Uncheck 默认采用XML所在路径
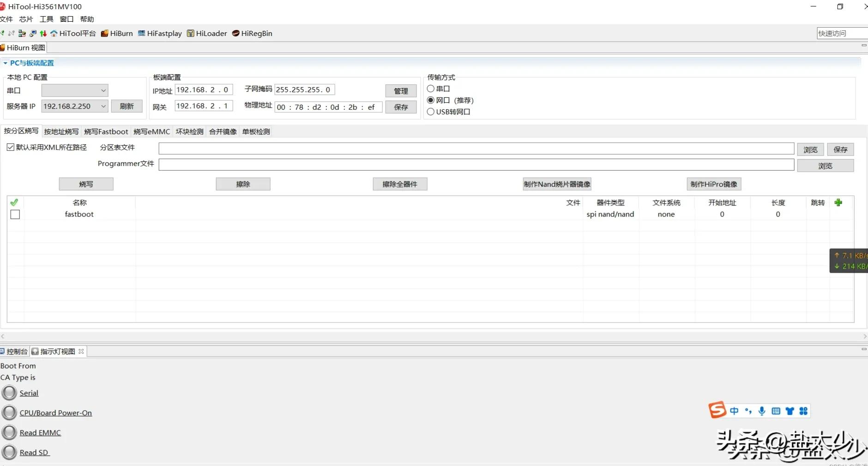868x466 pixels. pos(10,147)
